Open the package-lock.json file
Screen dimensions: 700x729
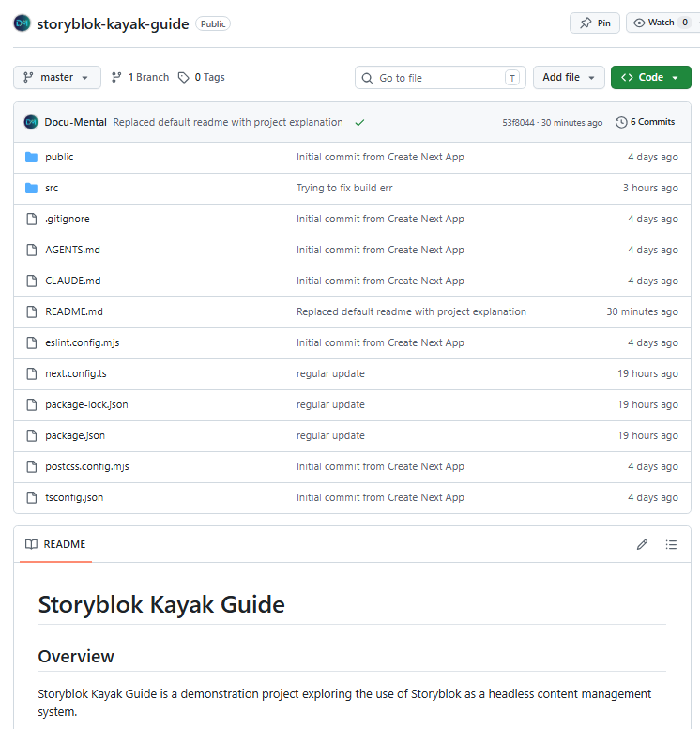tap(86, 405)
